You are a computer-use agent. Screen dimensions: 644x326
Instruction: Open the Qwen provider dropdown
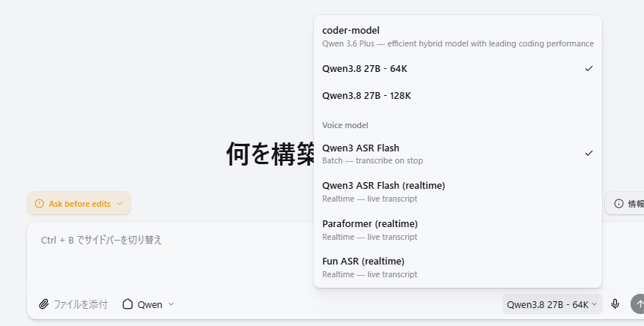[x=148, y=304]
